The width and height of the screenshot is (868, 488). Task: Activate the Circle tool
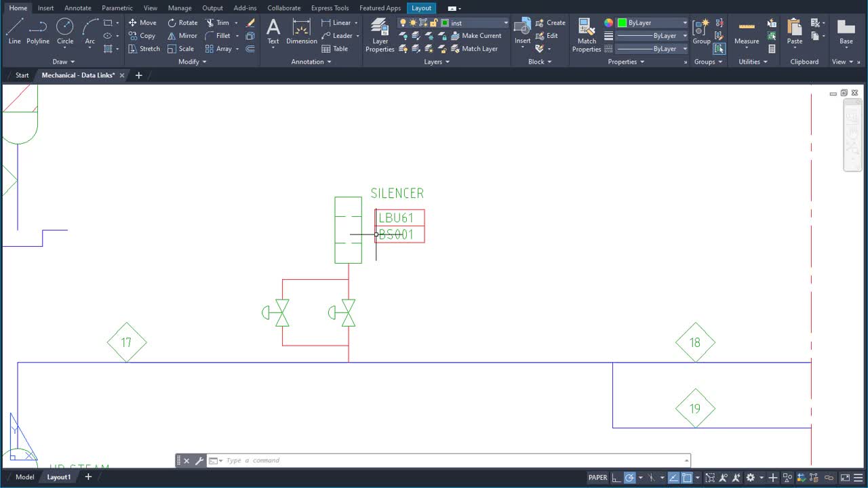pyautogui.click(x=65, y=31)
